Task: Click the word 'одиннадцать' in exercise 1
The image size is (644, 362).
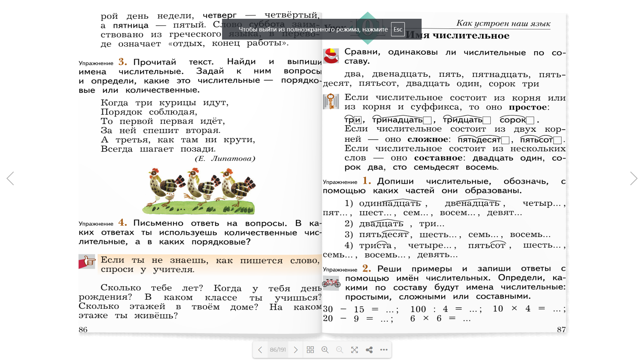Action: coord(390,203)
